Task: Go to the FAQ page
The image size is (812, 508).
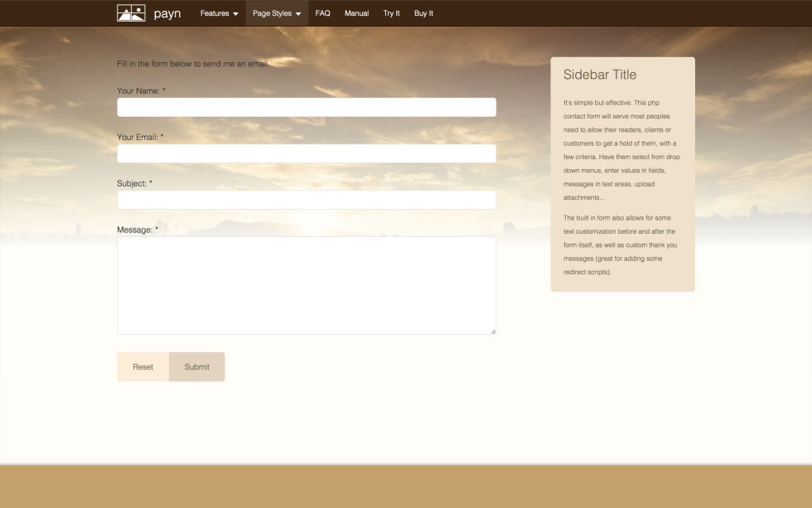Action: click(x=322, y=13)
